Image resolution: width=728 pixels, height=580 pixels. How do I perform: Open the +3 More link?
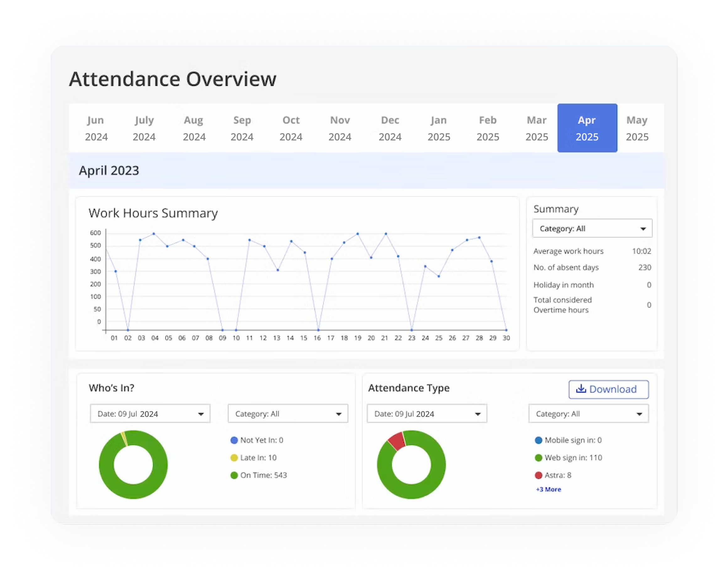click(549, 489)
